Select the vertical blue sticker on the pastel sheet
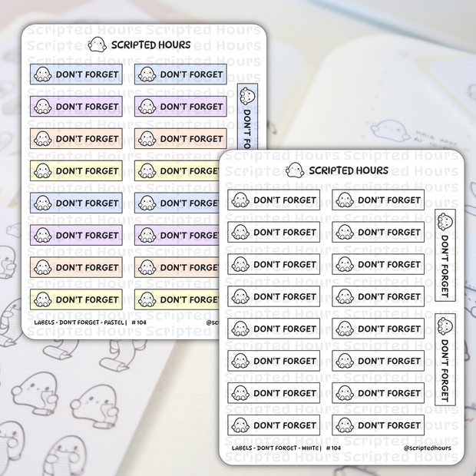 pyautogui.click(x=247, y=117)
